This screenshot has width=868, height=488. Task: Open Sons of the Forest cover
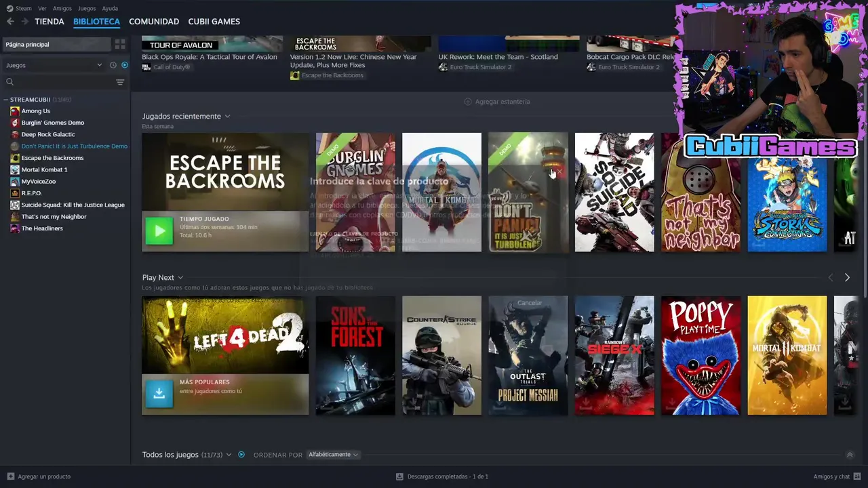(355, 355)
